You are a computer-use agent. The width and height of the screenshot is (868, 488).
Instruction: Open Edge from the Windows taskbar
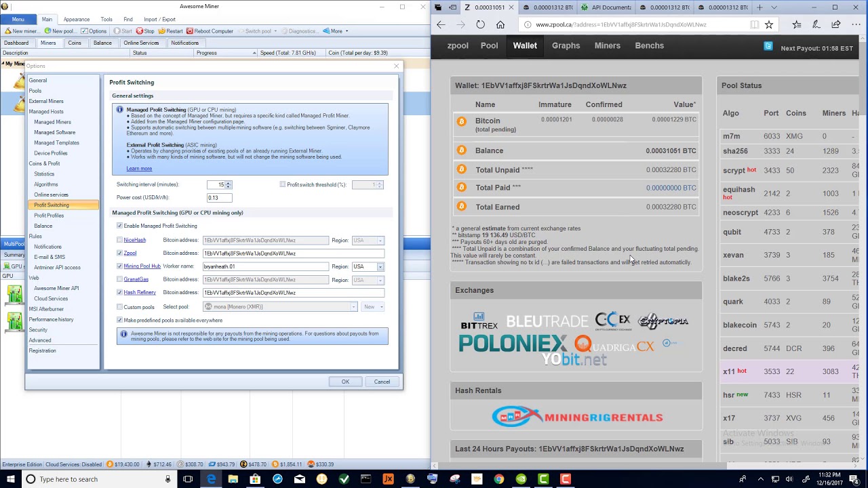pos(212,479)
